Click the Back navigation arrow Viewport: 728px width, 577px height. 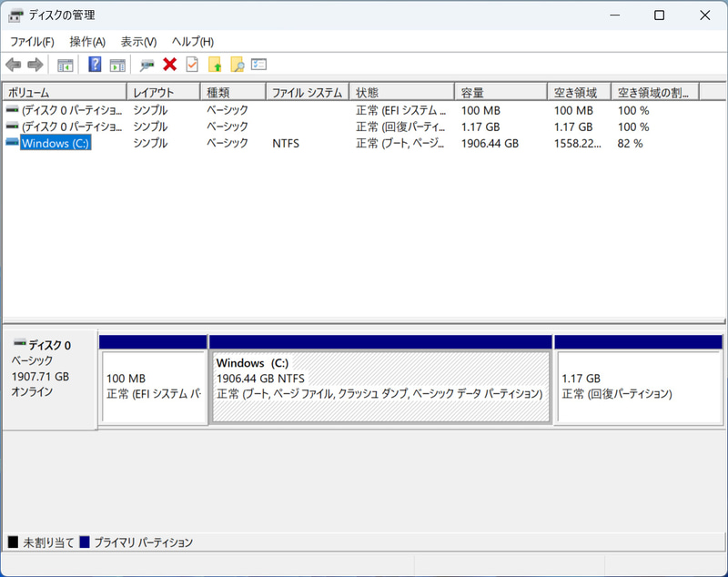pos(13,64)
